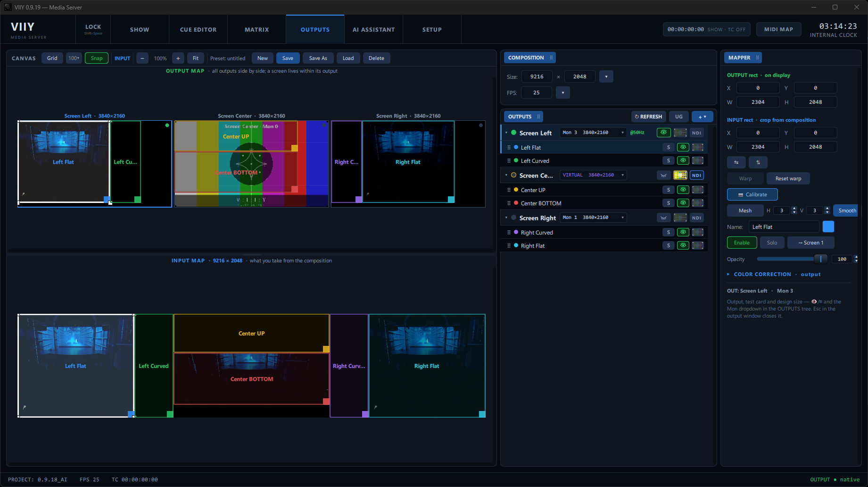Flip input horizontally with swap arrows
This screenshot has height=487, width=868.
[x=736, y=162]
